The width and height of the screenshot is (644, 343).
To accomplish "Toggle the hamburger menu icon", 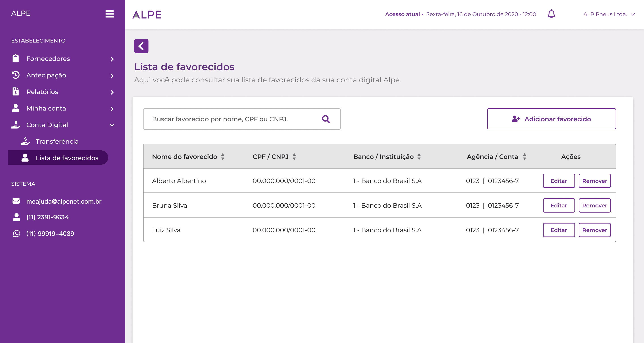I will tap(110, 14).
